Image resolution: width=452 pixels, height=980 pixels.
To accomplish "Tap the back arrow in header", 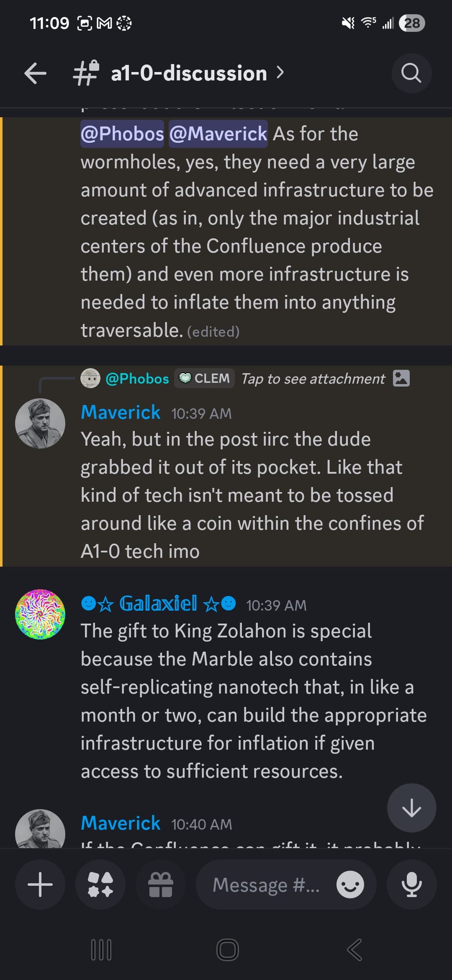I will (35, 74).
